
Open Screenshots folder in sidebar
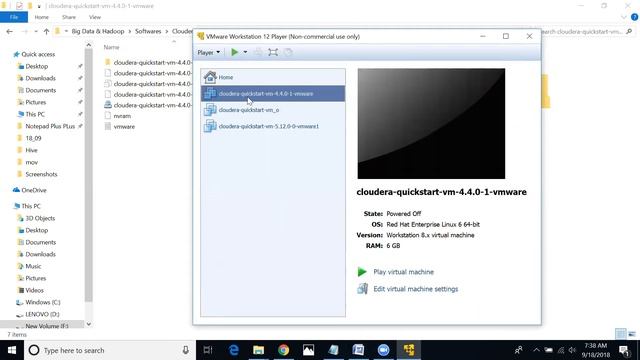41,174
